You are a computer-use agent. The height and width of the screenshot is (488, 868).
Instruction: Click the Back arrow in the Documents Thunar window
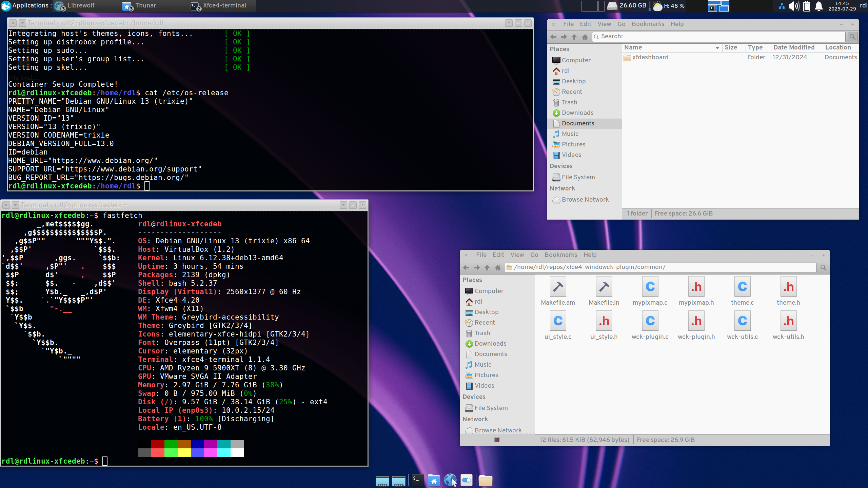pyautogui.click(x=553, y=37)
